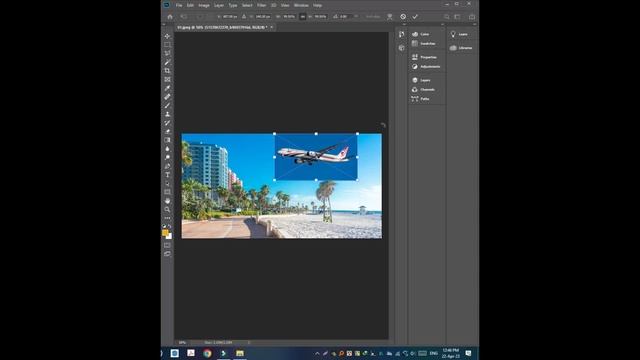Image resolution: width=640 pixels, height=360 pixels.
Task: Go to the Home screen
Action: (170, 17)
